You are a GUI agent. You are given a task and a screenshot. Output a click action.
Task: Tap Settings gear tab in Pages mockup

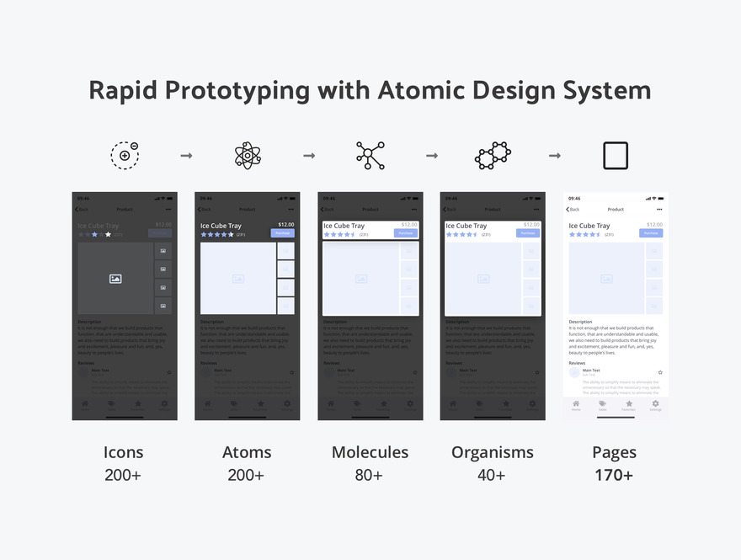click(x=655, y=403)
